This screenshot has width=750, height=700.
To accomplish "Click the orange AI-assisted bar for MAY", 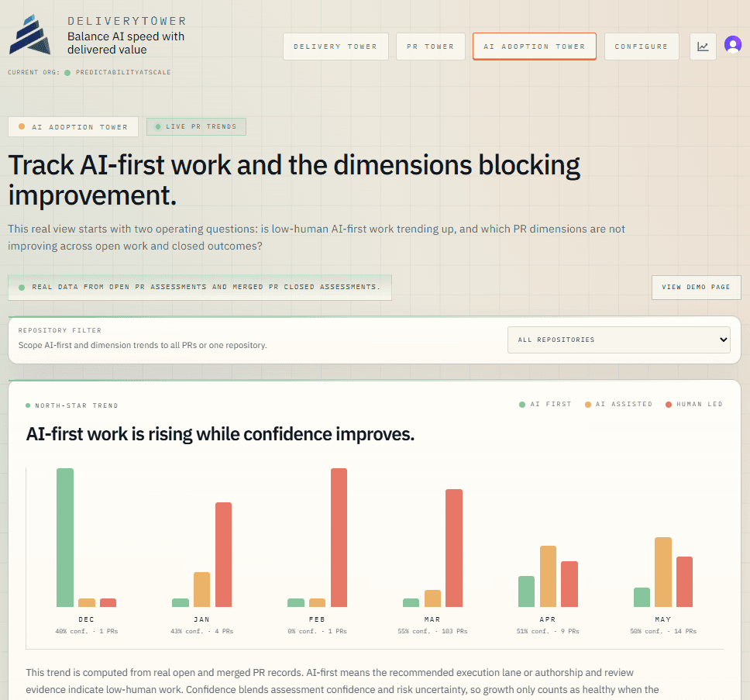I will 663,572.
